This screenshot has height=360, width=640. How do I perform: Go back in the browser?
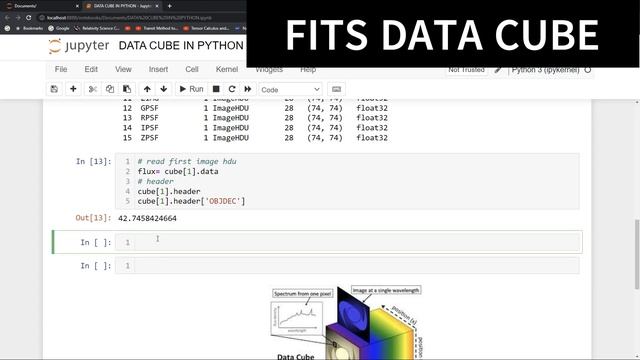point(7,18)
